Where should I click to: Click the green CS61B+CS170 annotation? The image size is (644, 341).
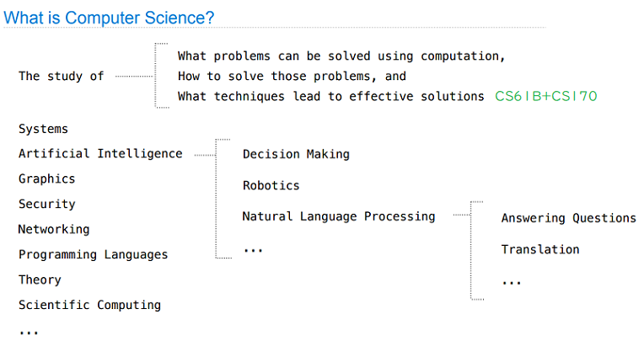coord(546,96)
